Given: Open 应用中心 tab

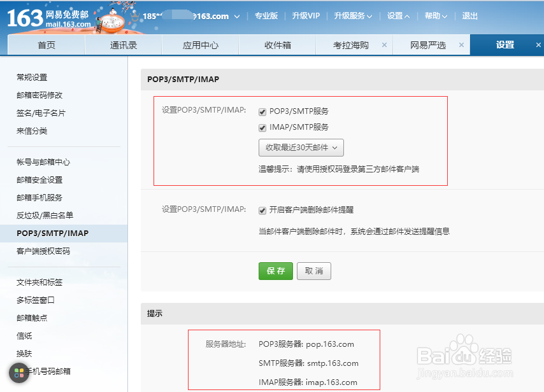Looking at the screenshot, I should coord(200,45).
